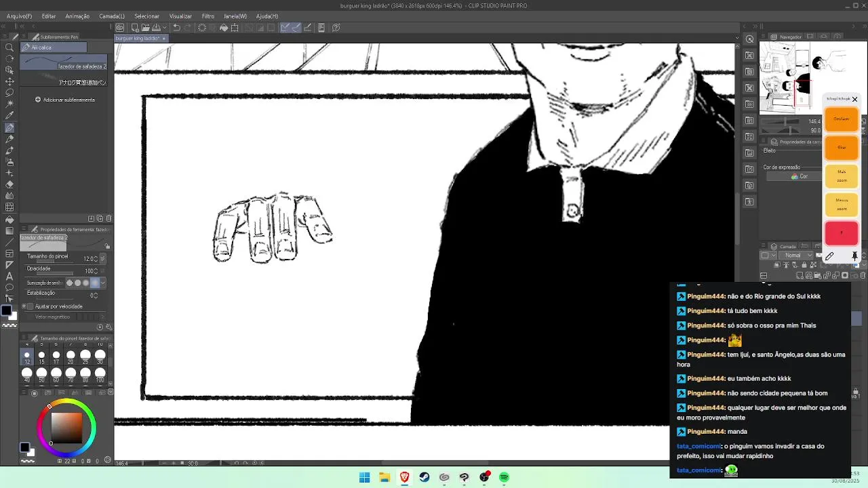The height and width of the screenshot is (488, 868).
Task: Expand Ajustar por velocidade options
Action: [24, 306]
